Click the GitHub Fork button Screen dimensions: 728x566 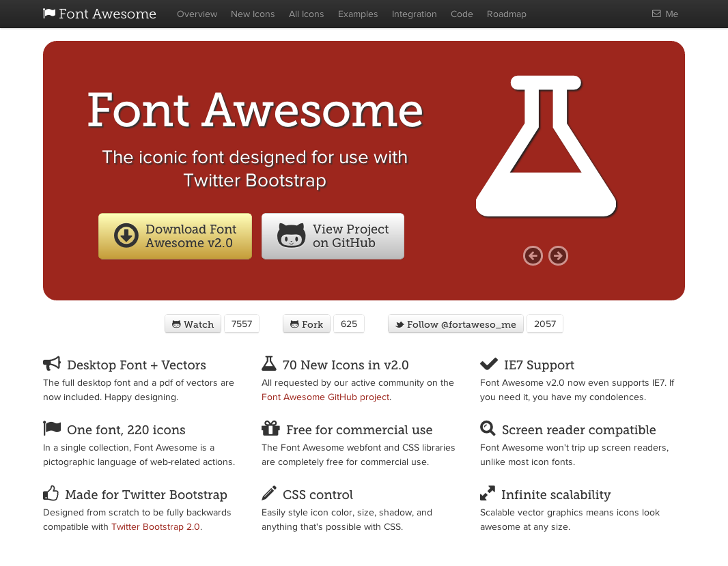[307, 324]
